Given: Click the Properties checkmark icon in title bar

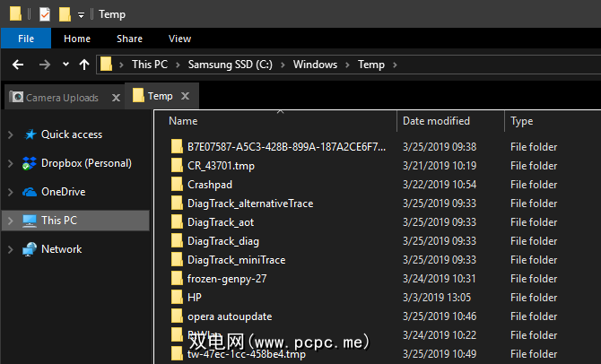Looking at the screenshot, I should coord(45,14).
